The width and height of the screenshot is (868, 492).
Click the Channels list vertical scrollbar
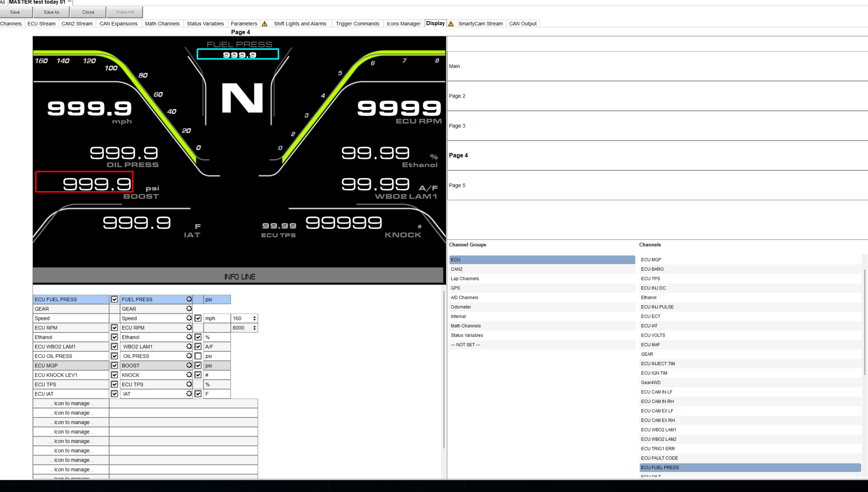(865, 322)
